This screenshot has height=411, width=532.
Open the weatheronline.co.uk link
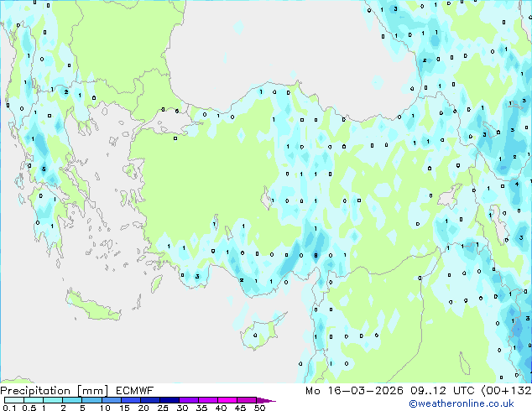point(462,403)
